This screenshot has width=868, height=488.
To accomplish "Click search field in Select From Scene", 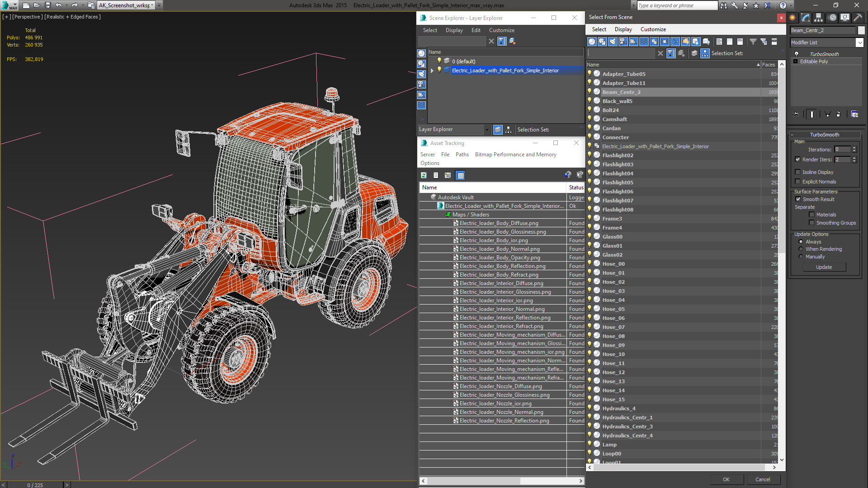I will (621, 53).
